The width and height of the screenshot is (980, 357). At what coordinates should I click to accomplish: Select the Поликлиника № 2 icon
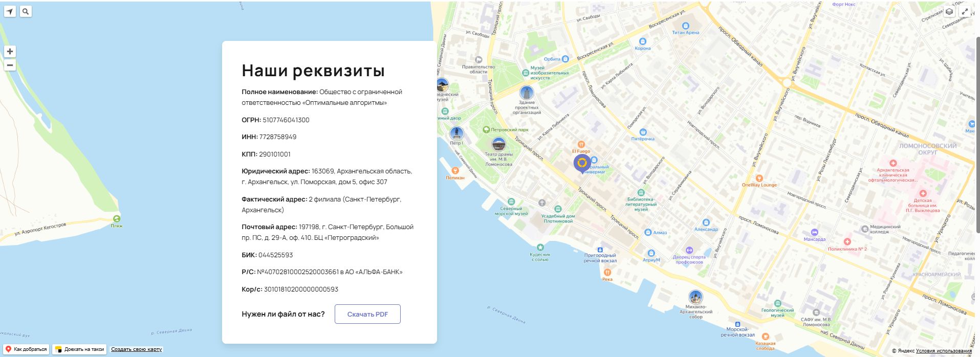click(x=847, y=241)
